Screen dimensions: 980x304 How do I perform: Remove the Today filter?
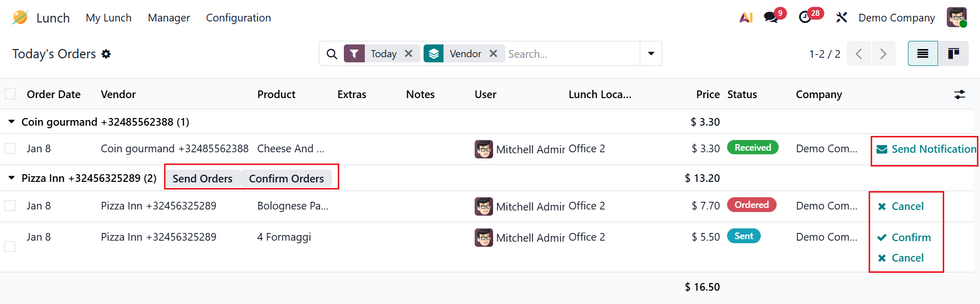409,54
